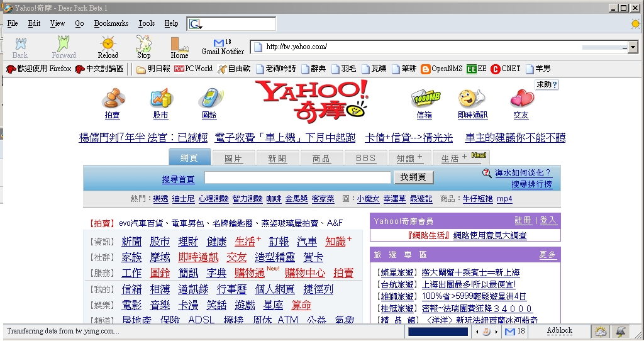Click the 找網頁 search button

[413, 177]
